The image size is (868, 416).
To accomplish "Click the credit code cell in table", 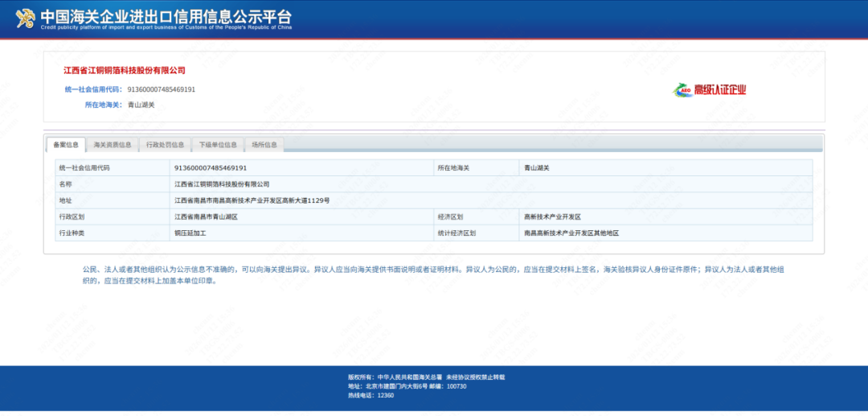I will 211,168.
